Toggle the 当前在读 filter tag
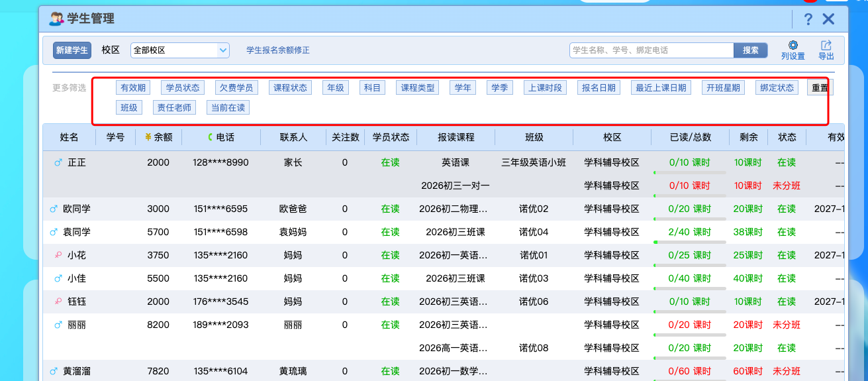868x381 pixels. pyautogui.click(x=228, y=107)
